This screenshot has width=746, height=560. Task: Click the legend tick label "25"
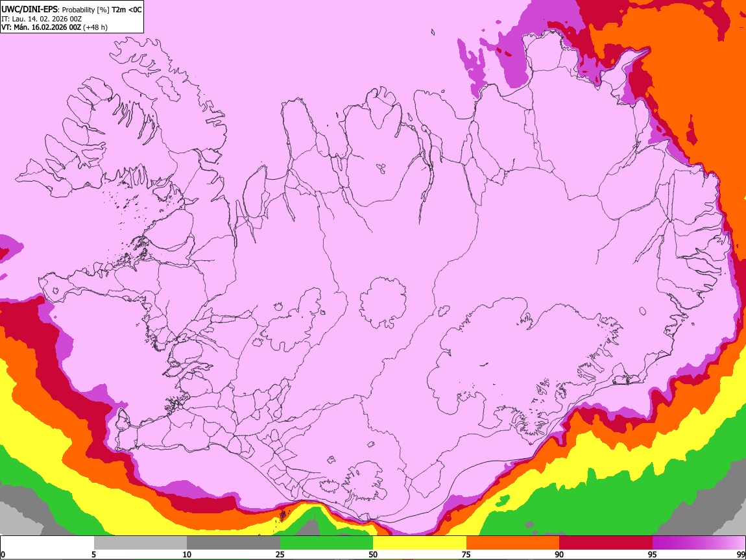pyautogui.click(x=280, y=554)
